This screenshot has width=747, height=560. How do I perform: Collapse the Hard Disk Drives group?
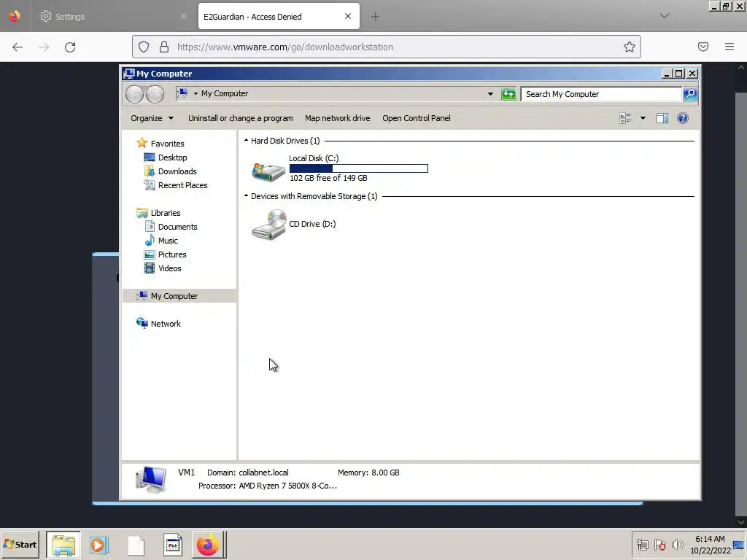247,141
